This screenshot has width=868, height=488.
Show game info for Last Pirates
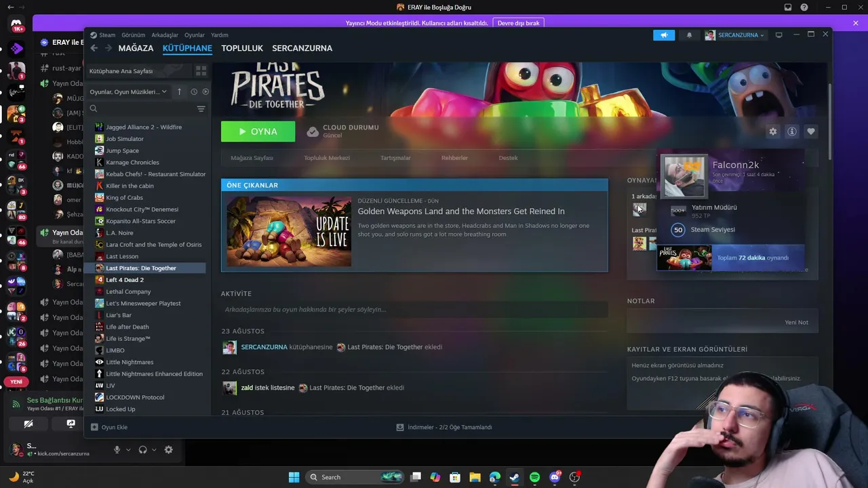(791, 131)
